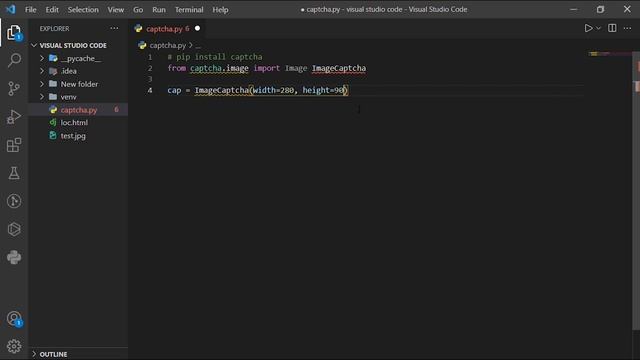Screen dimensions: 640x360
Task: Click line number 4 in gutter
Action: (150, 90)
